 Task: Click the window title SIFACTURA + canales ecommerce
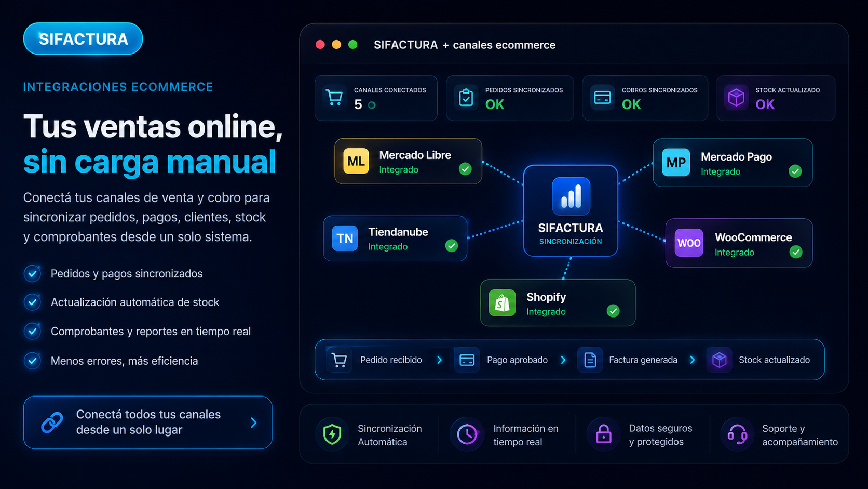pos(465,45)
